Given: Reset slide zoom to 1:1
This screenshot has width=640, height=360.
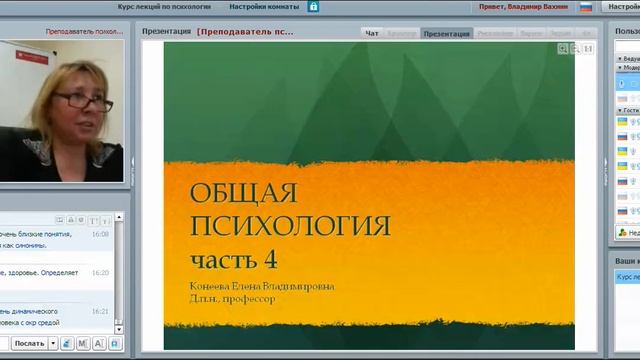Looking at the screenshot, I should (588, 49).
